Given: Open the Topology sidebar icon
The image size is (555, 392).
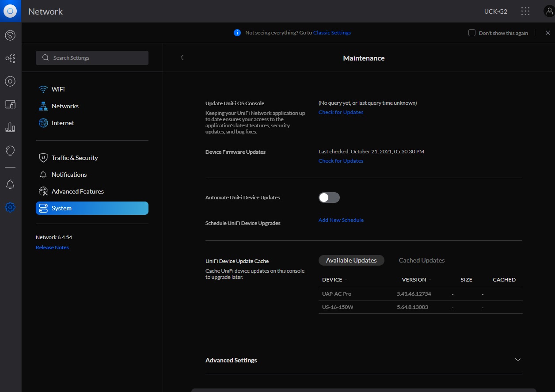Looking at the screenshot, I should pyautogui.click(x=10, y=58).
